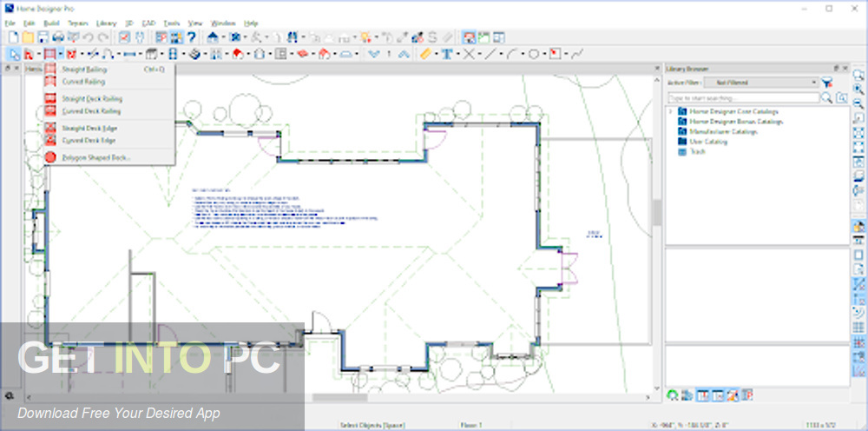The width and height of the screenshot is (868, 431).
Task: Select the ladder-shaped Stairs tool
Action: [x=173, y=54]
